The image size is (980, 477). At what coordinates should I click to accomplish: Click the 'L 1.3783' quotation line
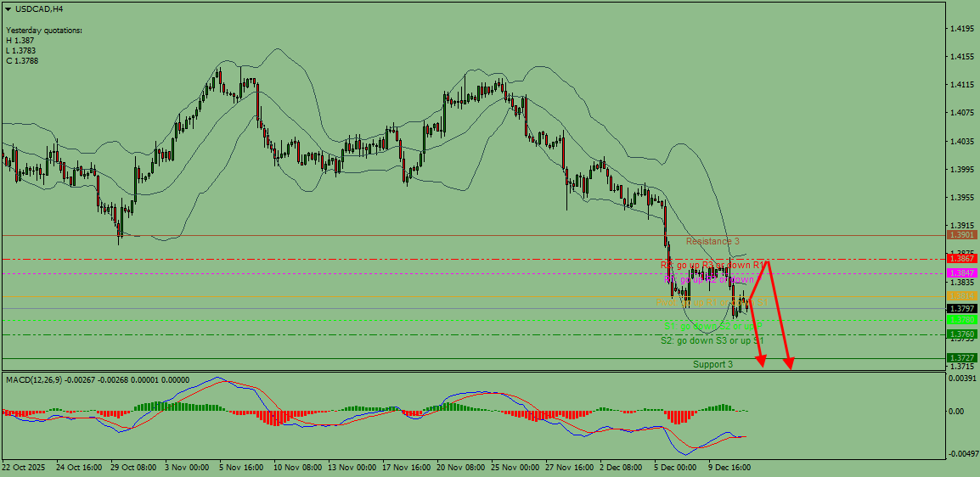(x=22, y=51)
